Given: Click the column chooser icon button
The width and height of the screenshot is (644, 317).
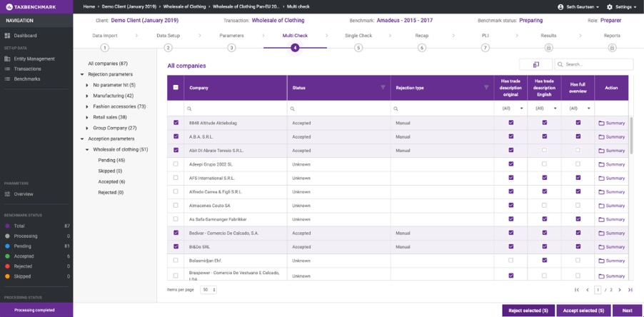Looking at the screenshot, I should pos(535,64).
